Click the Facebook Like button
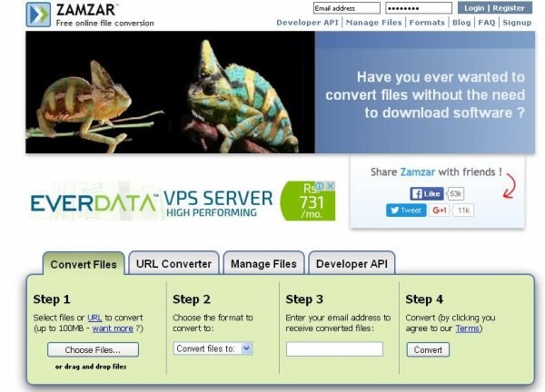 [427, 194]
